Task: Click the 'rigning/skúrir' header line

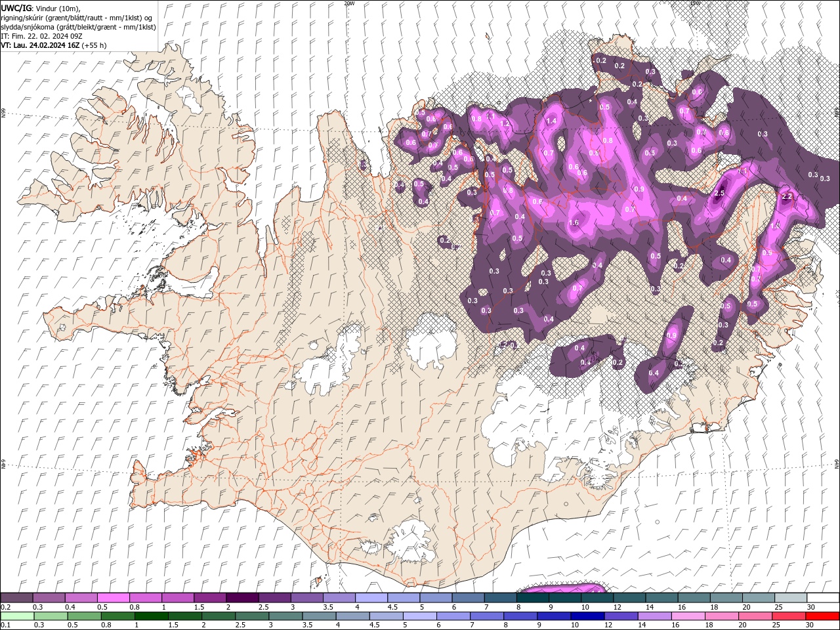Action: tap(77, 18)
